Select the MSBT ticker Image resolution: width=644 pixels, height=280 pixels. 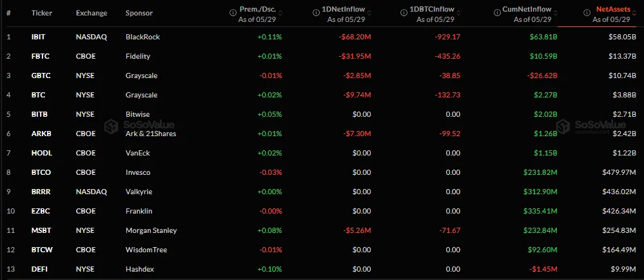(41, 230)
